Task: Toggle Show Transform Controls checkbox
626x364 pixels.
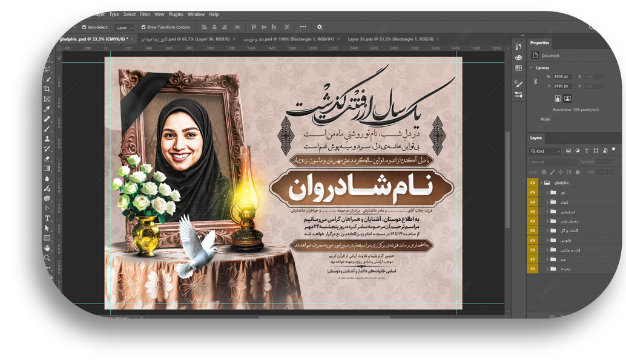Action: 143,27
